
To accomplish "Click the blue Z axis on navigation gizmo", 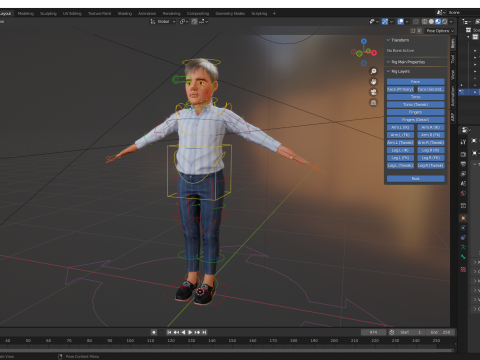I will point(364,41).
